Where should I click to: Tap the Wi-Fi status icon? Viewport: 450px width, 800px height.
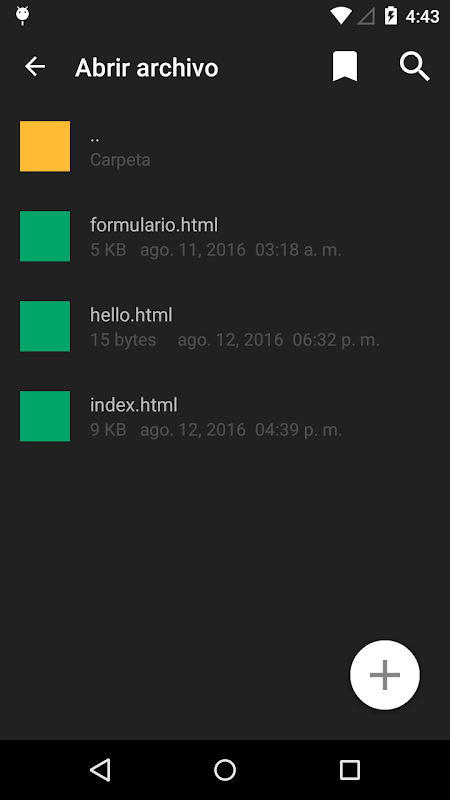(x=340, y=16)
